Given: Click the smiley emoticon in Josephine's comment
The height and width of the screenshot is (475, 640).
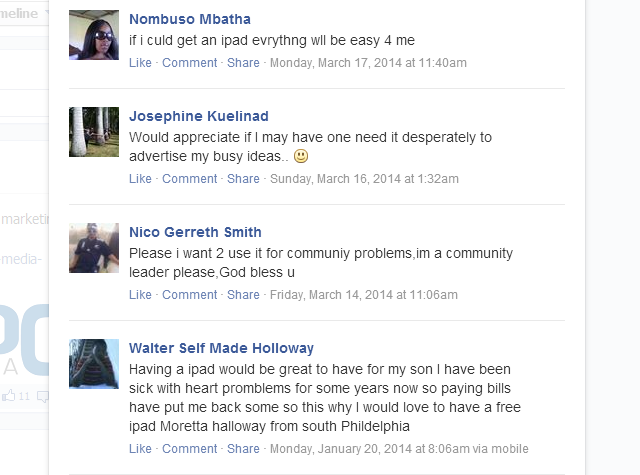Looking at the screenshot, I should (301, 156).
